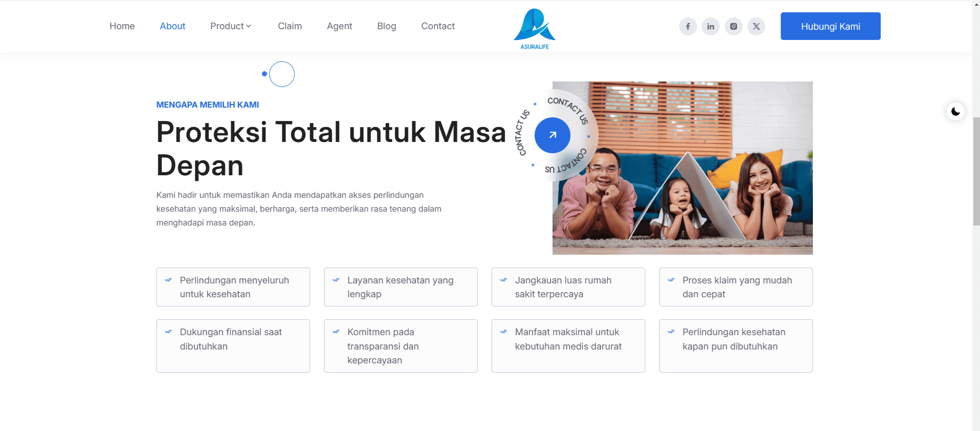
Task: Expand the Product dropdown menu
Action: click(231, 26)
